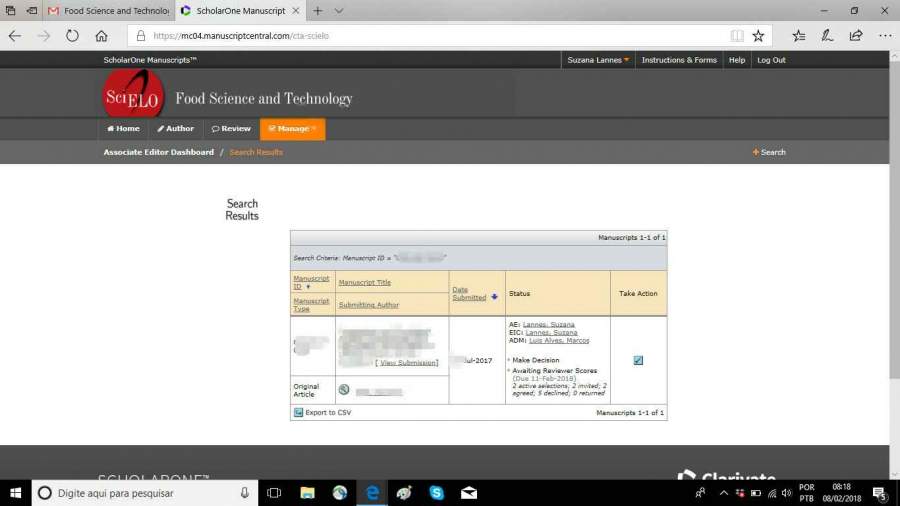Expand the Suzana Lannes user dropdown
The width and height of the screenshot is (900, 506).
599,60
